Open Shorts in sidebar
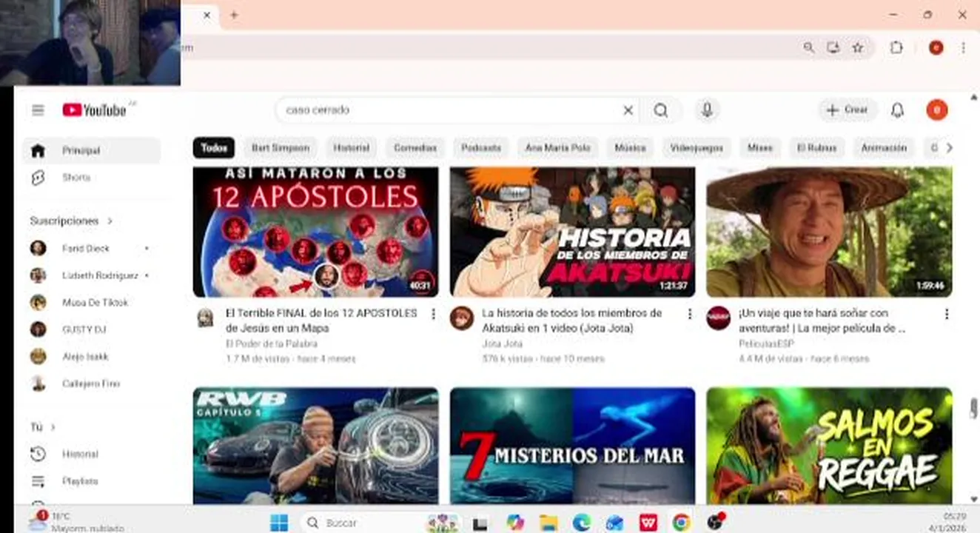This screenshot has height=533, width=980. click(91, 178)
